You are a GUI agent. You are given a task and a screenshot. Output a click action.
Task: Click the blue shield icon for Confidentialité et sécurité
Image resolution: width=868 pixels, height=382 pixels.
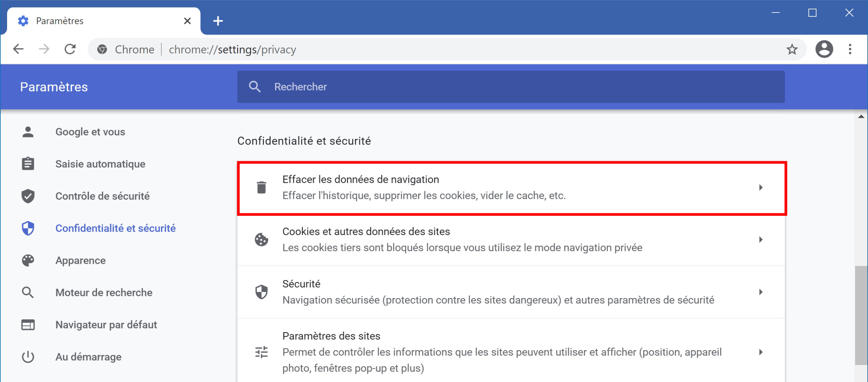(x=28, y=228)
